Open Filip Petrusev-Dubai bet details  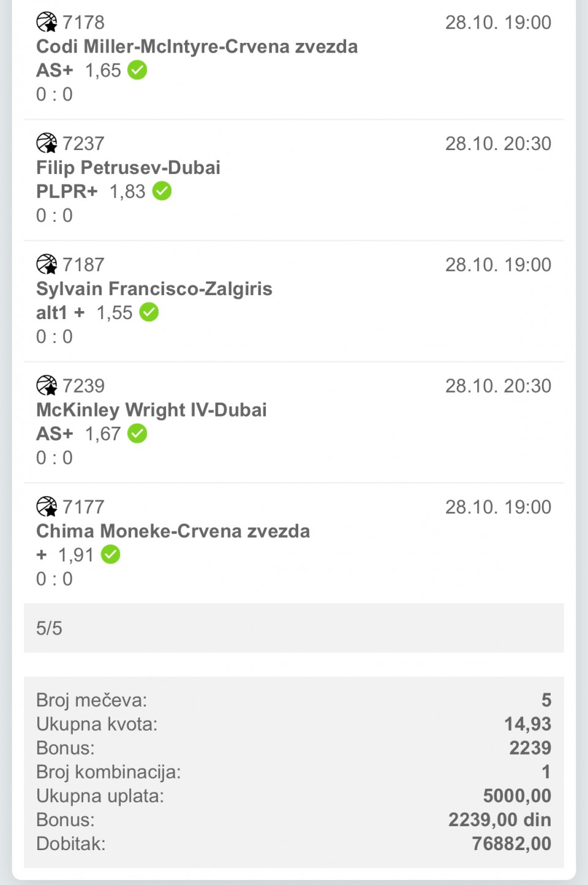[x=128, y=168]
